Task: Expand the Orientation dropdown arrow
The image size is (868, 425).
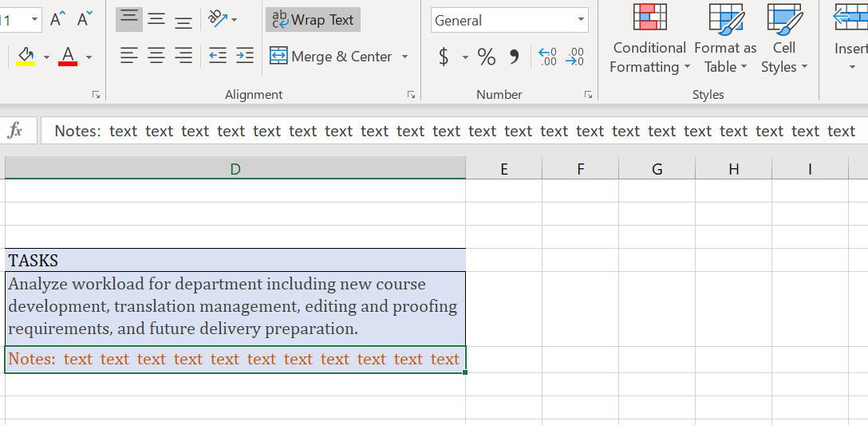Action: [x=235, y=21]
